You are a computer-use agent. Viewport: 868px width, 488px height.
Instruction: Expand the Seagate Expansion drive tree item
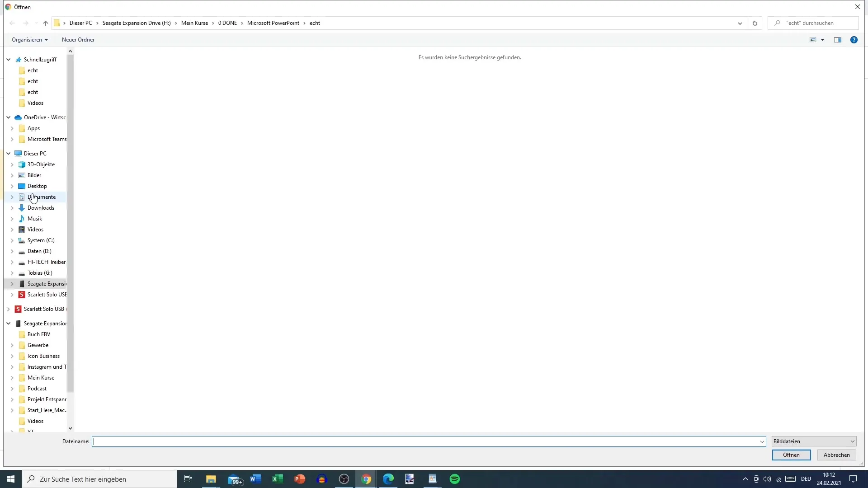tap(12, 284)
